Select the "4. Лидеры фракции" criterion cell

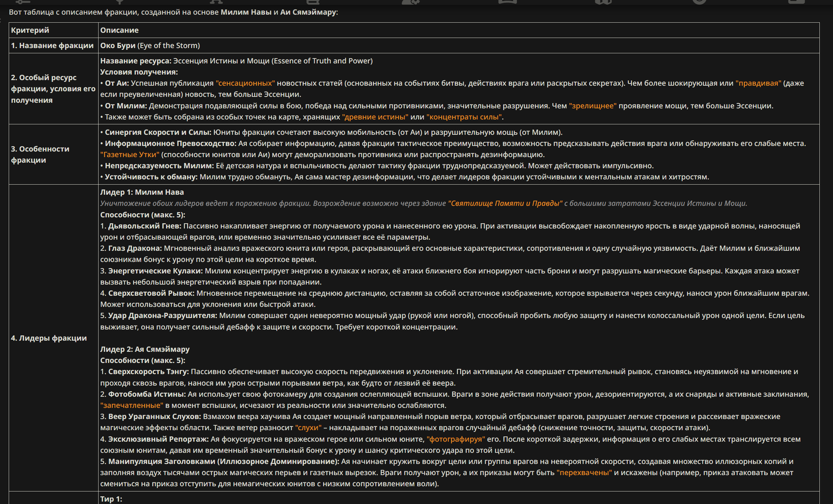pyautogui.click(x=54, y=338)
